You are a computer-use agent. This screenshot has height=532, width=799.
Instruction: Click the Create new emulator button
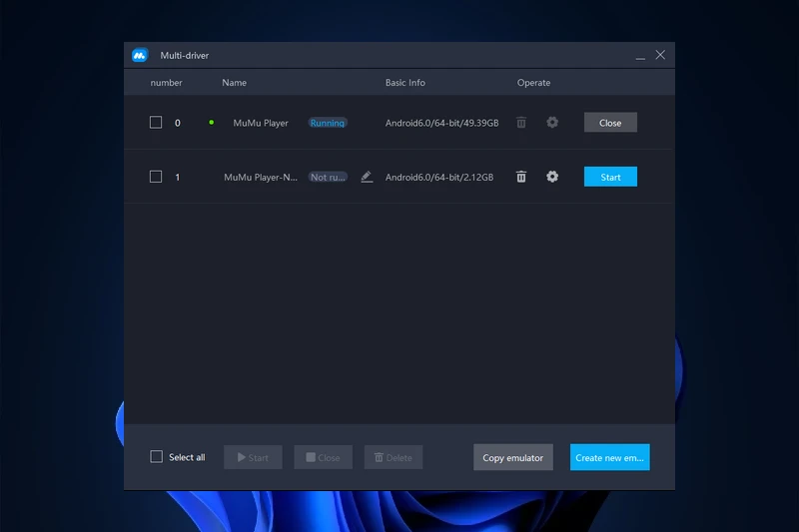coord(609,457)
